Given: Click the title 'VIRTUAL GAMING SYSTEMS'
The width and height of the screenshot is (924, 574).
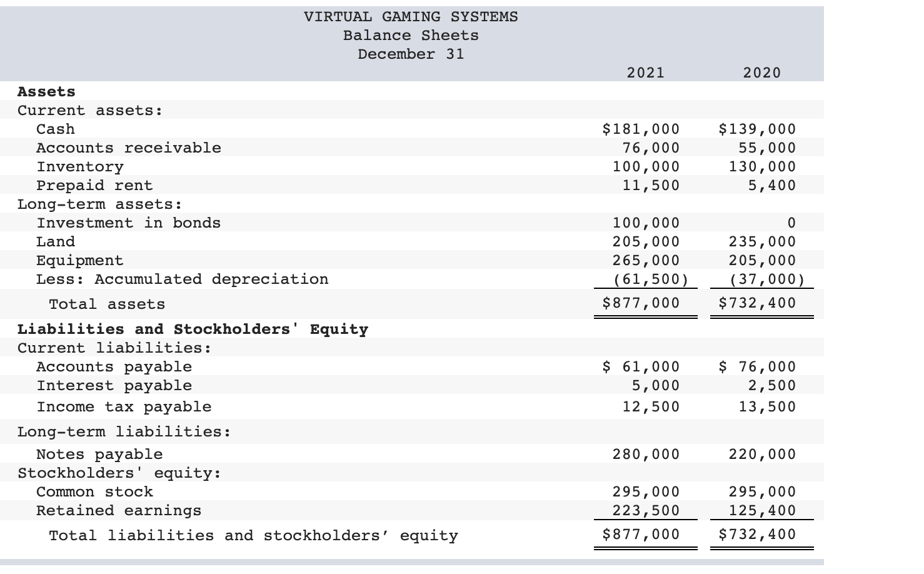Looking at the screenshot, I should tap(411, 16).
